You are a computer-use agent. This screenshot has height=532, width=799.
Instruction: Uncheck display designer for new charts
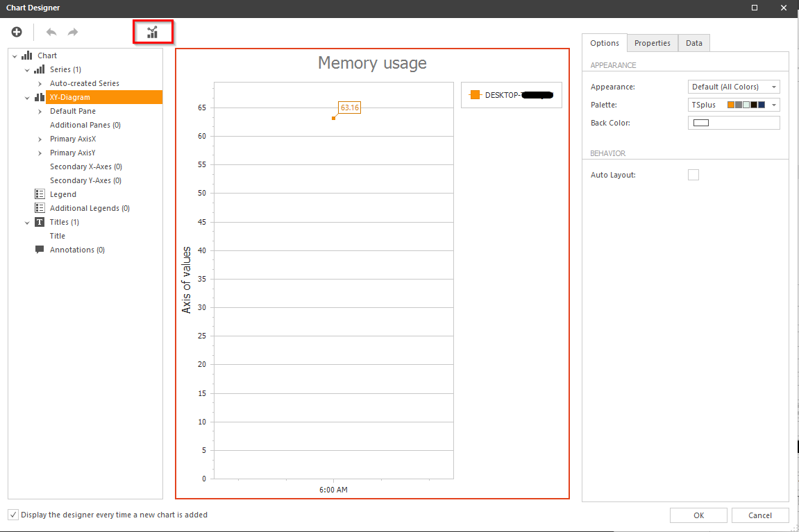[x=12, y=515]
